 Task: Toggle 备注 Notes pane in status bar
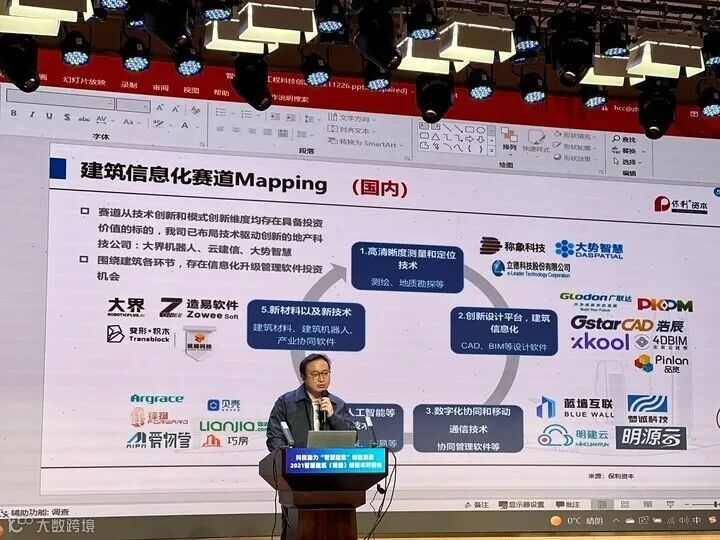477,504
